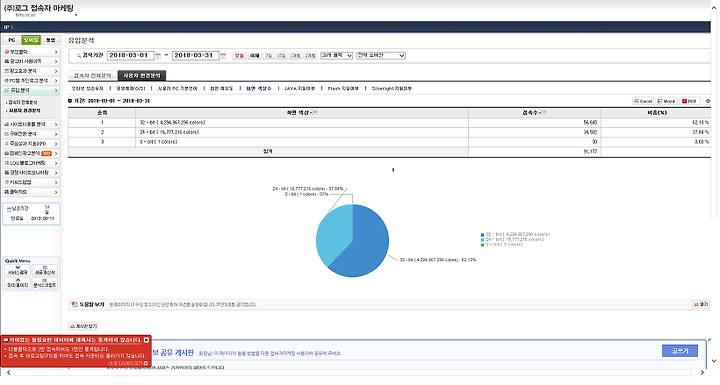Click the light blue 24-bit legend swatch
This screenshot has width=720, height=385.
coord(483,239)
